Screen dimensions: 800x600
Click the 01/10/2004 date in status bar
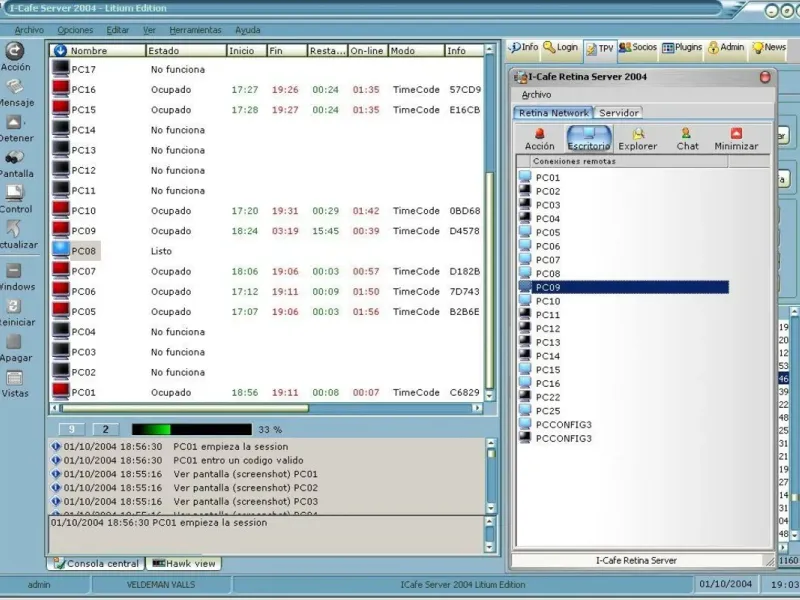tap(725, 584)
